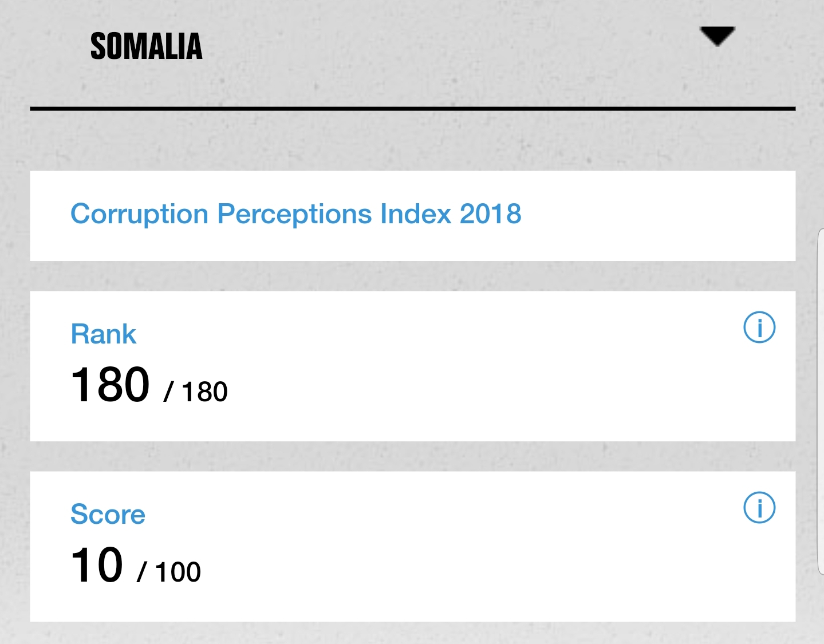Click the word 'Index' in the blue heading

pos(416,214)
